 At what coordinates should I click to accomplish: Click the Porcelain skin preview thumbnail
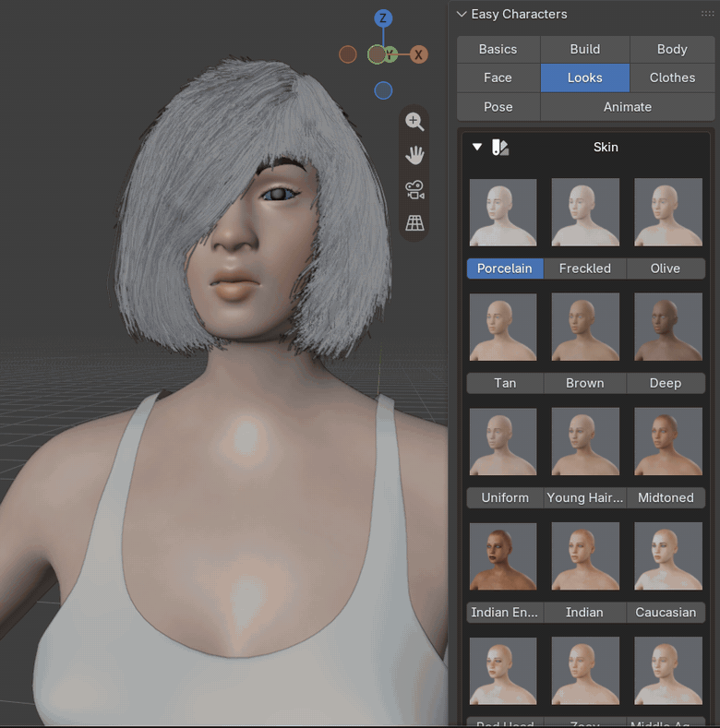[503, 212]
